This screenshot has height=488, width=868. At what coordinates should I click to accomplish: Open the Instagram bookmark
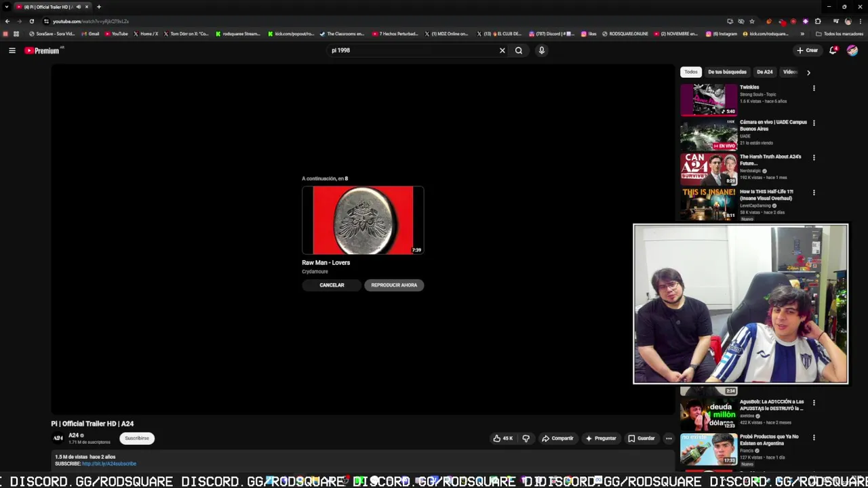pos(721,34)
